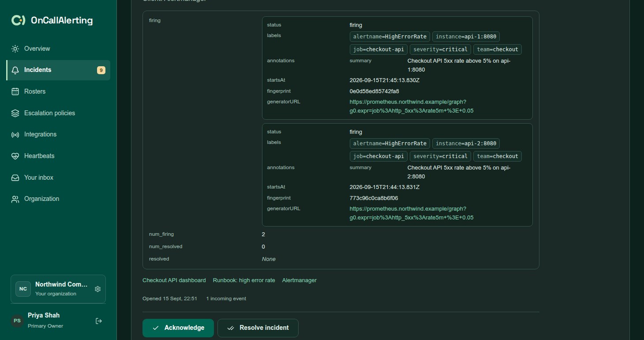
Task: Click the instance=api-1:8080 label chip
Action: pos(466,37)
